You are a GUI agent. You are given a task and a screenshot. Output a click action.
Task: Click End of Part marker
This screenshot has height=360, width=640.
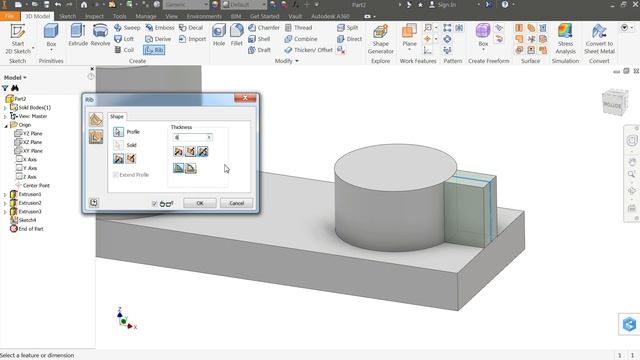click(x=27, y=229)
